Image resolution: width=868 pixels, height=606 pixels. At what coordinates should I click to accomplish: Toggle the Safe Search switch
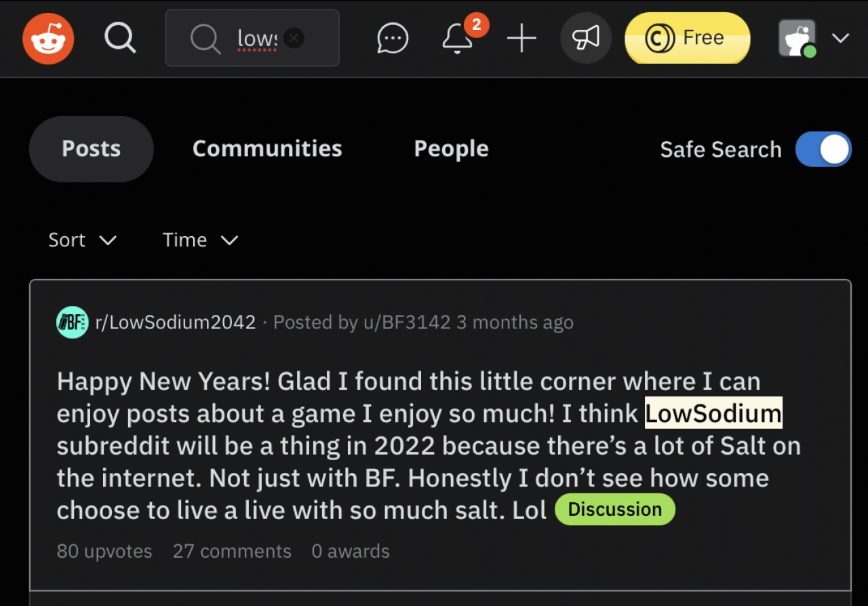click(x=823, y=149)
